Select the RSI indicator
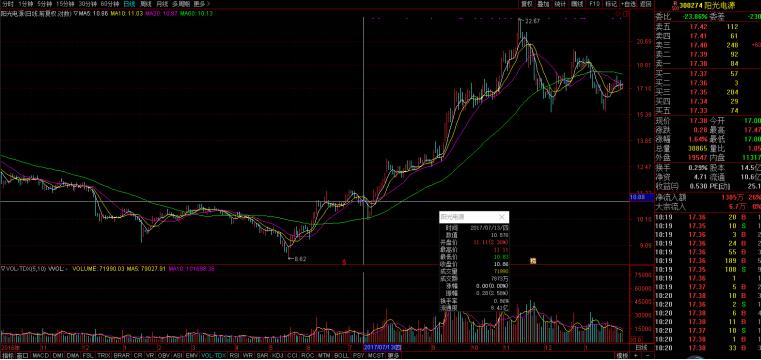 tap(235, 355)
